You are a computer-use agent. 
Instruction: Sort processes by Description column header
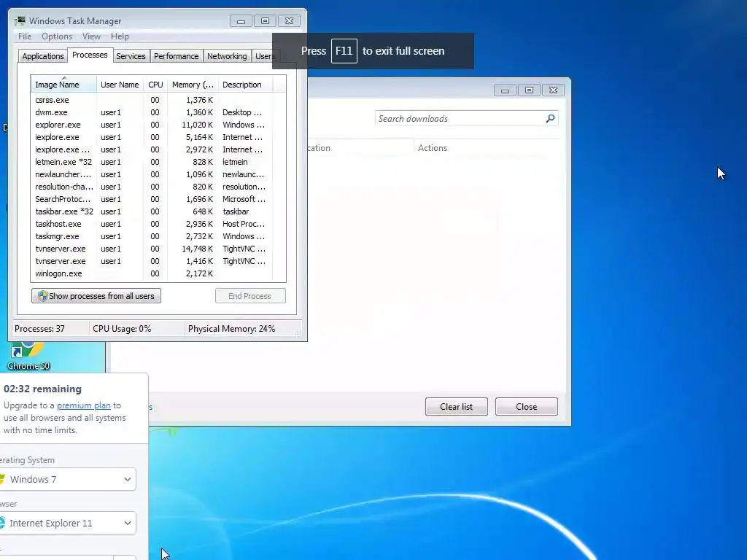coord(245,85)
